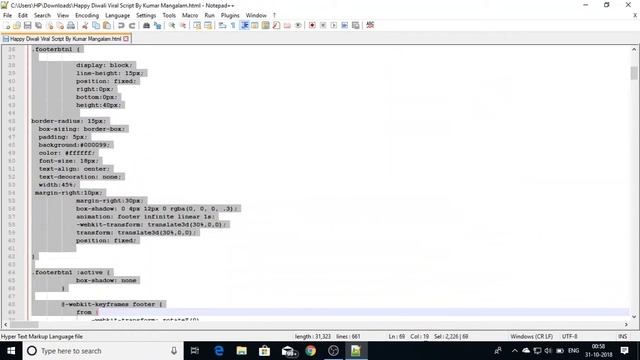The width and height of the screenshot is (640, 360).
Task: Click the Zoom Out toolbar icon
Action: [x=182, y=25]
